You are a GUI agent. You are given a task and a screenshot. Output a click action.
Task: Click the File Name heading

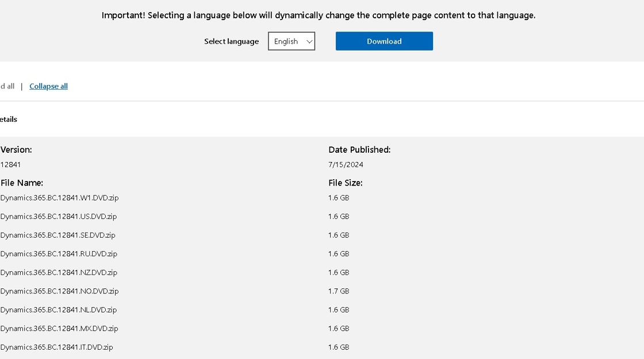(21, 183)
